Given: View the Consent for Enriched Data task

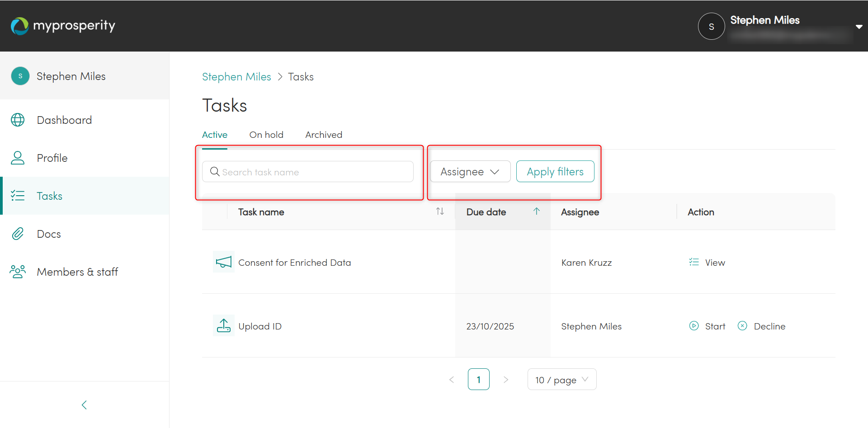Looking at the screenshot, I should tap(715, 263).
